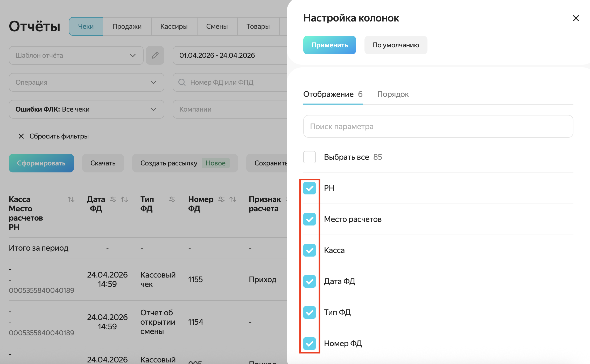590x364 pixels.
Task: Click the Касса label in settings list
Action: [334, 250]
